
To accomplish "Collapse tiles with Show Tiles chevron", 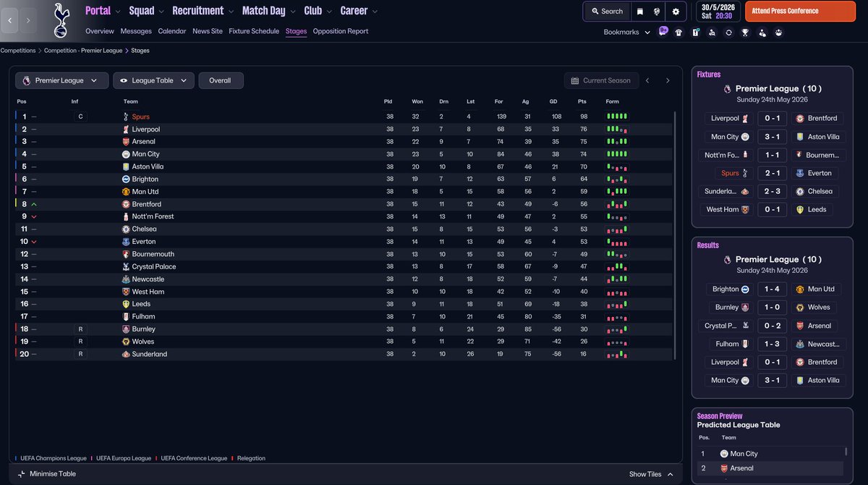I will pyautogui.click(x=670, y=474).
